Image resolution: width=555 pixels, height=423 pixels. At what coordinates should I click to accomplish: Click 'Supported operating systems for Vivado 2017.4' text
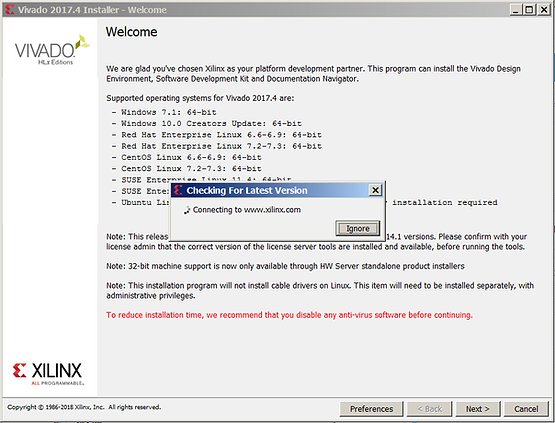pyautogui.click(x=200, y=98)
